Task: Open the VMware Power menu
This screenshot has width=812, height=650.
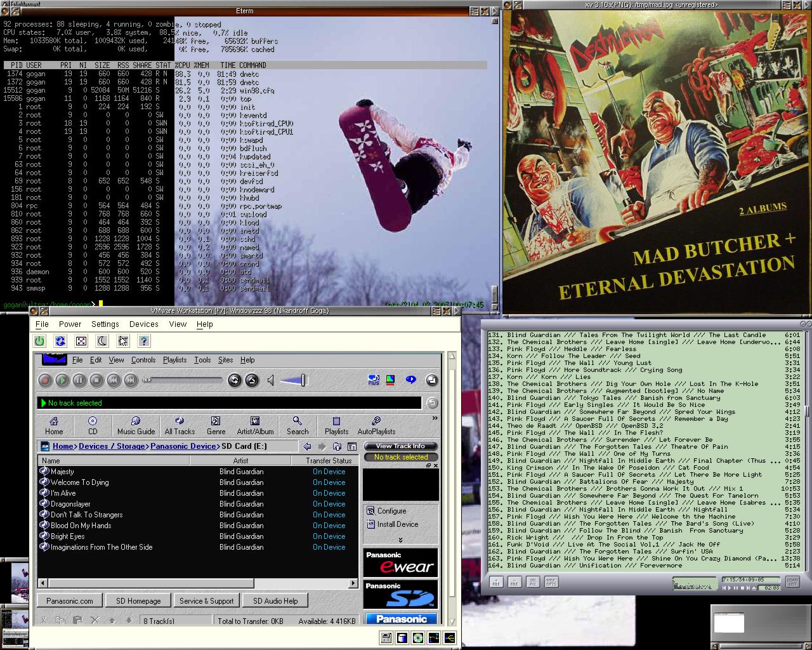Action: [70, 324]
